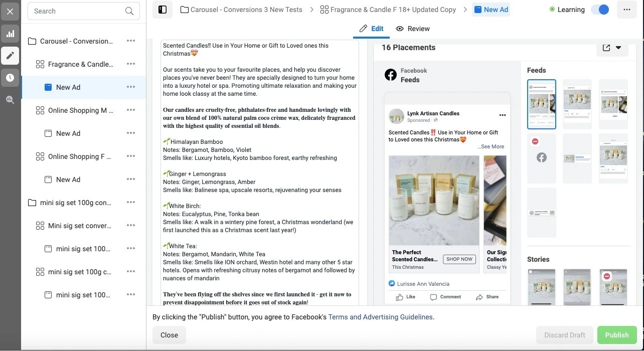Open the three-dot menu at top right
This screenshot has width=644, height=351.
point(626,10)
